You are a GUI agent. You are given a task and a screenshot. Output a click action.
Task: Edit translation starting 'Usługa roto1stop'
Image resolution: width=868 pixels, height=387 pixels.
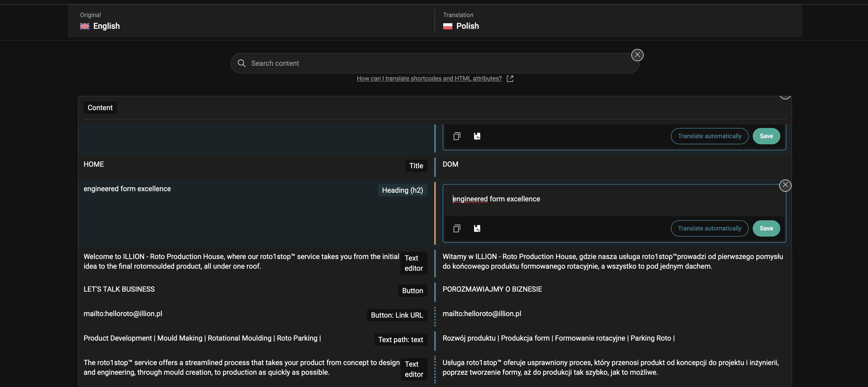610,367
